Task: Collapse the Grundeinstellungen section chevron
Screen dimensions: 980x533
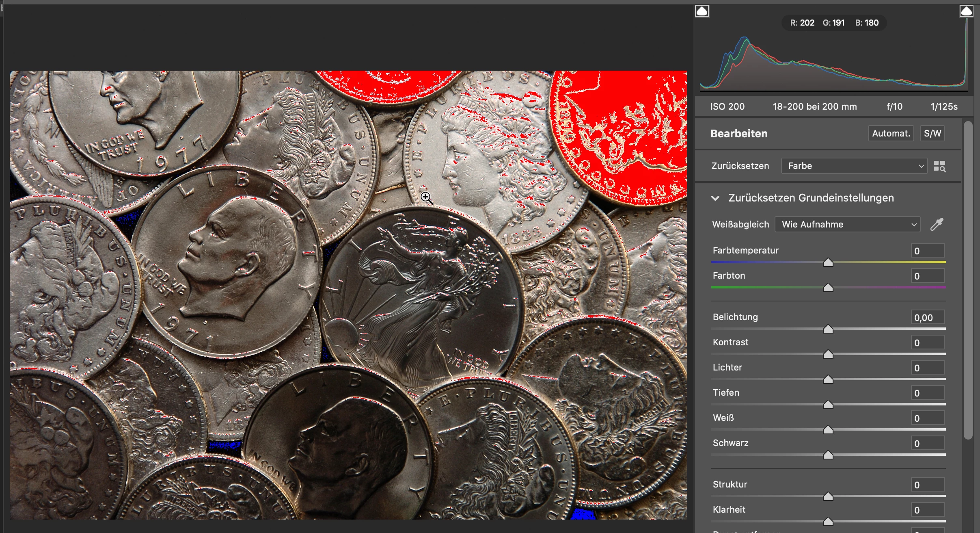Action: point(715,198)
